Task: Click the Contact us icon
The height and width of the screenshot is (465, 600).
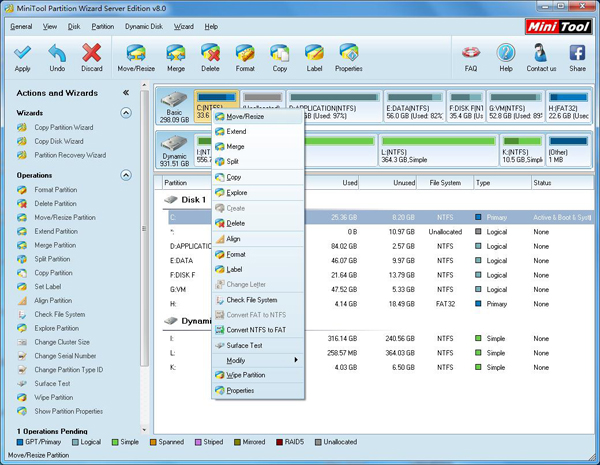Action: [x=541, y=53]
